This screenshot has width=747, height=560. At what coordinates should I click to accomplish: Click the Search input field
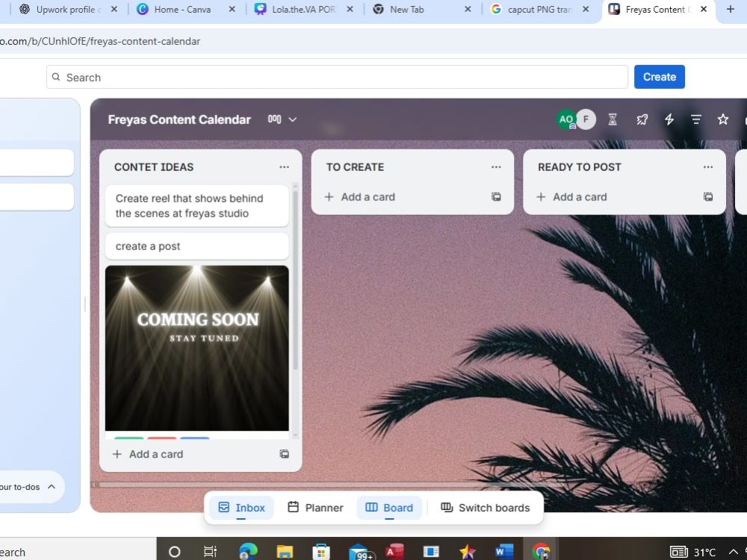pos(337,77)
